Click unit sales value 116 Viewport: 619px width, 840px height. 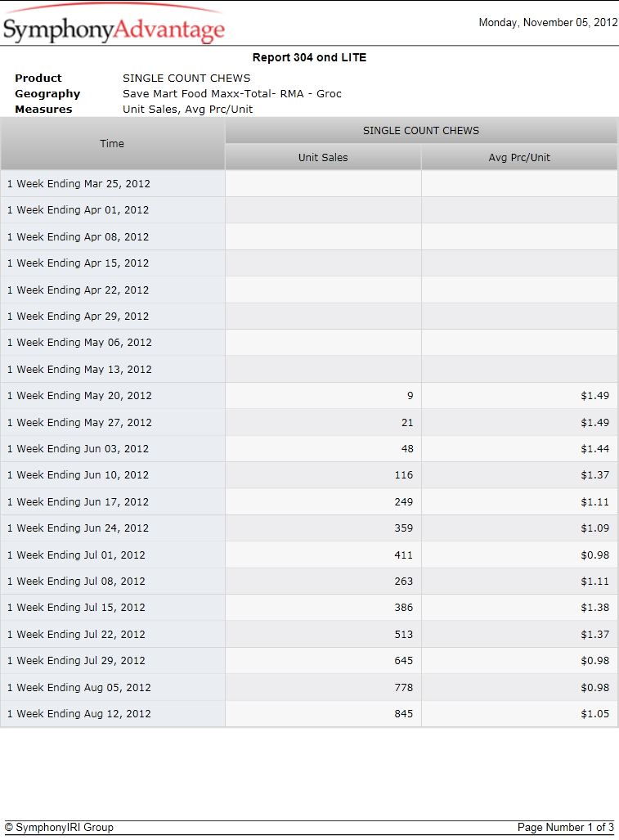click(x=404, y=475)
